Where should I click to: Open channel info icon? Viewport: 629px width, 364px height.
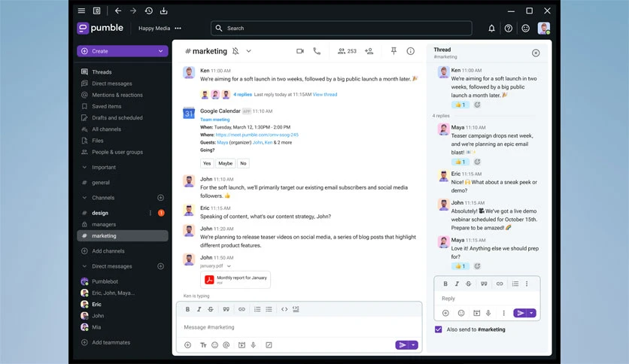click(410, 51)
